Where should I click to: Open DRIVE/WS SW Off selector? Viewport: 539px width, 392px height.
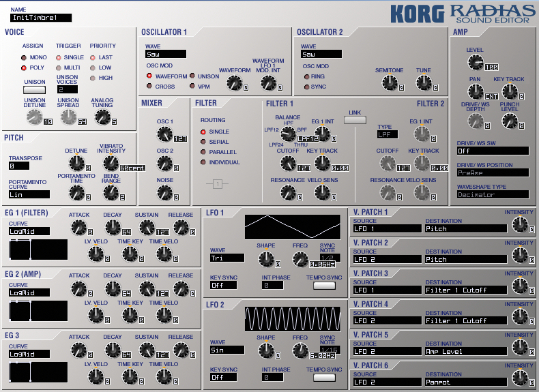[x=493, y=151]
